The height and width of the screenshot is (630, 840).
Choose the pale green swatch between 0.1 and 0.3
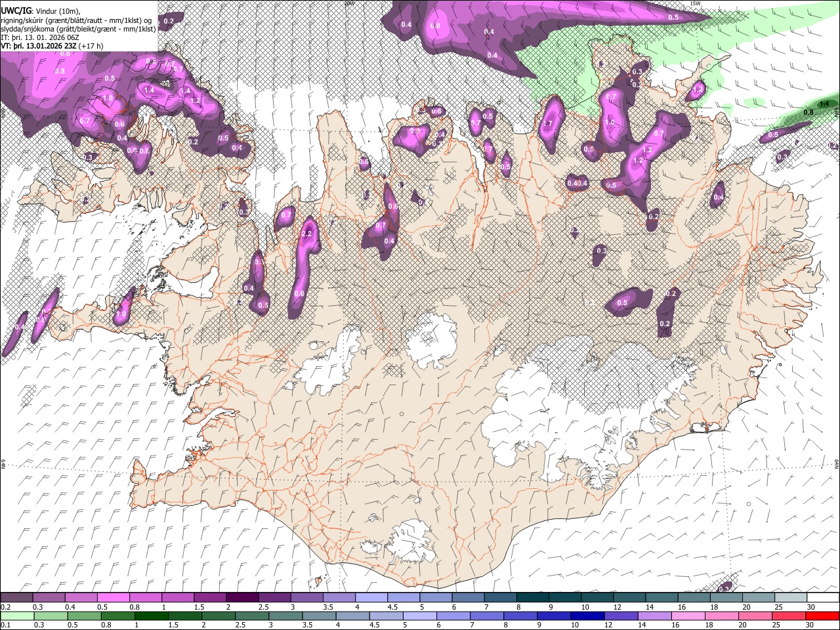coord(16,616)
